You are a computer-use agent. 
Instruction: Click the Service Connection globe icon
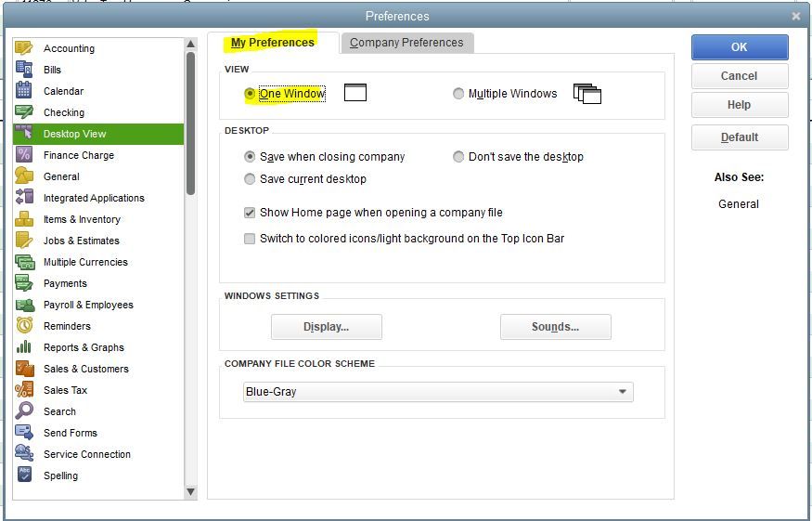click(x=24, y=453)
